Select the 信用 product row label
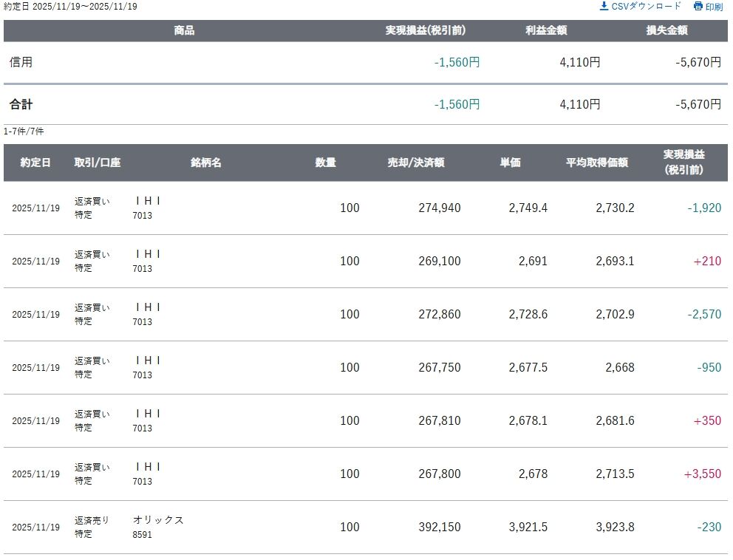Viewport: 733px width, 560px height. [x=21, y=62]
